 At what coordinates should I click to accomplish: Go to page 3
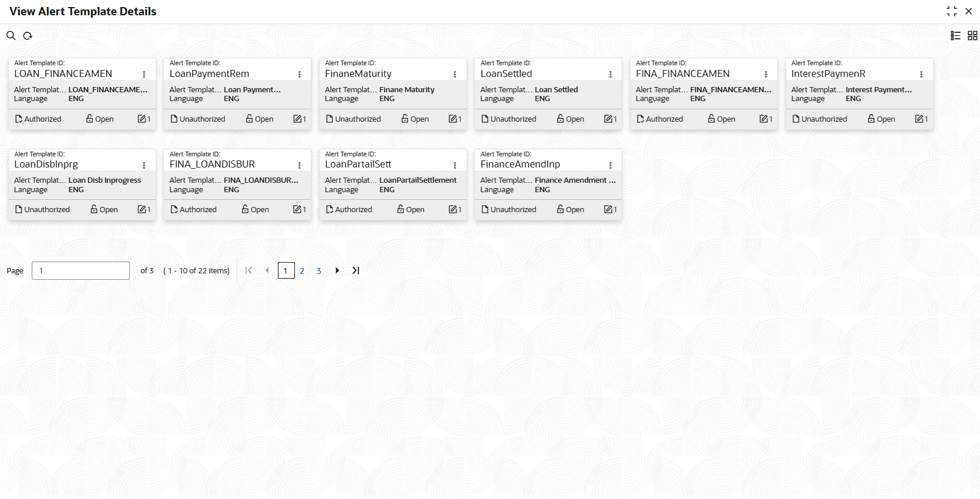pyautogui.click(x=319, y=270)
